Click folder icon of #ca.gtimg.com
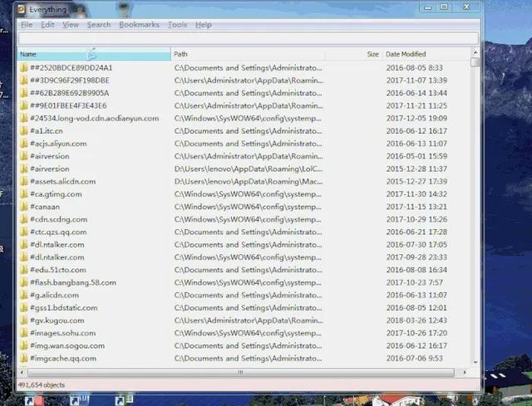The image size is (532, 406). [x=23, y=194]
